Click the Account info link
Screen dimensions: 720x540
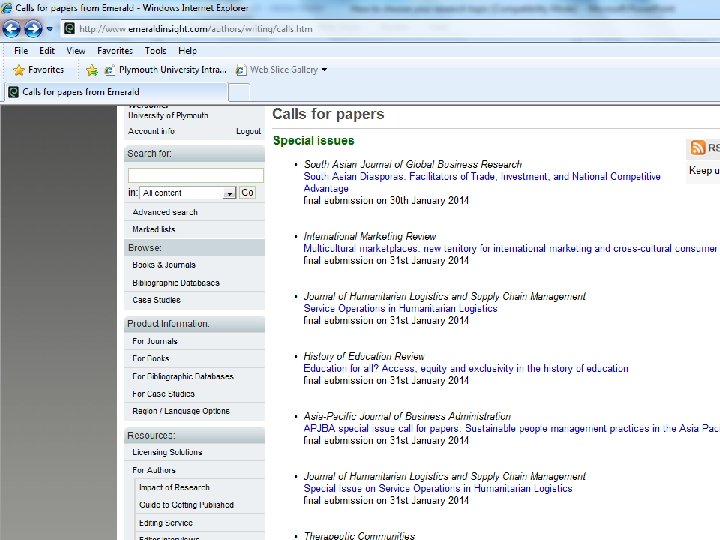point(151,131)
